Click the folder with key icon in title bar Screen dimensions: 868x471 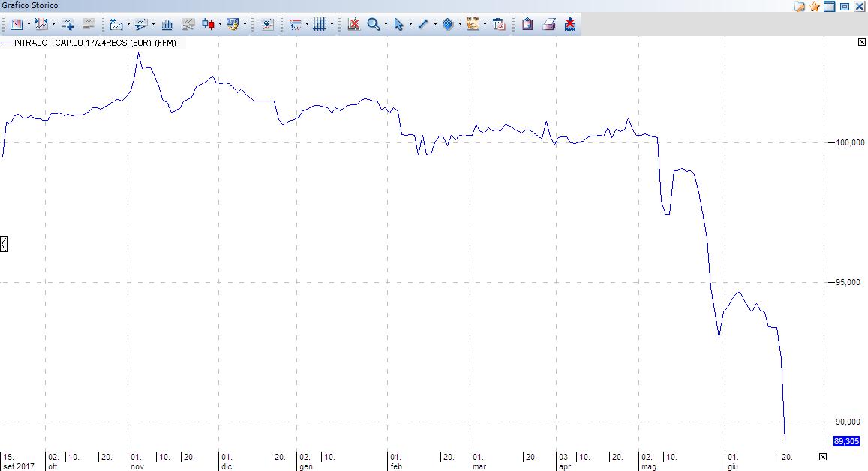pyautogui.click(x=800, y=7)
